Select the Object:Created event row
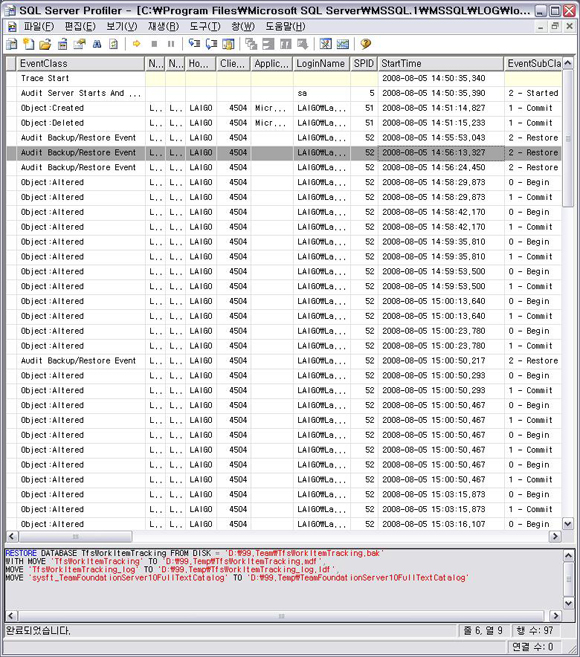580x657 pixels. [x=284, y=108]
